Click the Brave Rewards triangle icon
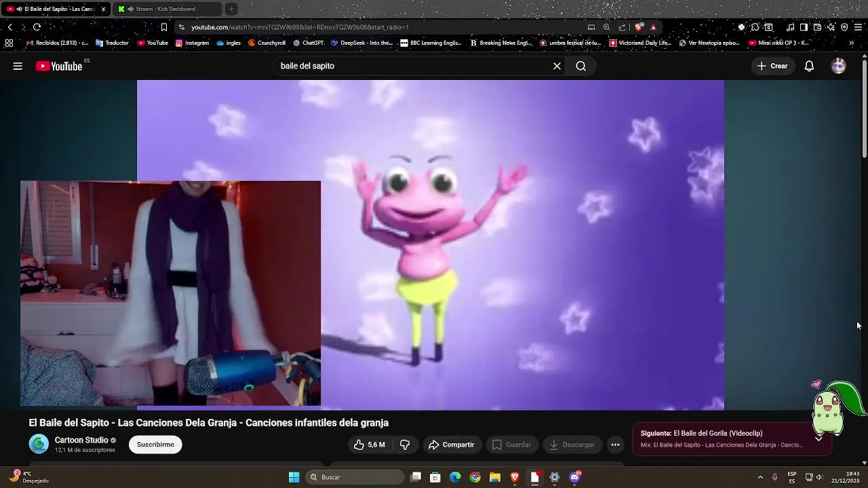868x488 pixels. pos(653,27)
